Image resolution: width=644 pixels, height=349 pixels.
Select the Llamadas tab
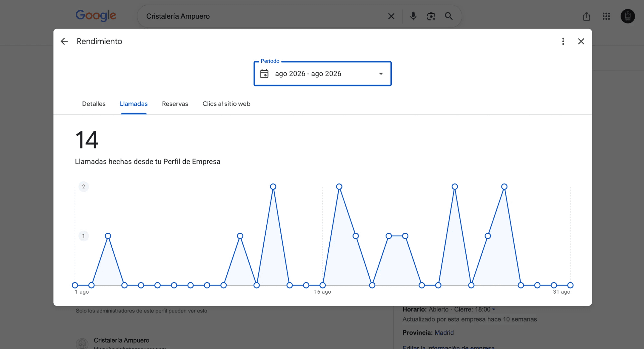click(134, 104)
